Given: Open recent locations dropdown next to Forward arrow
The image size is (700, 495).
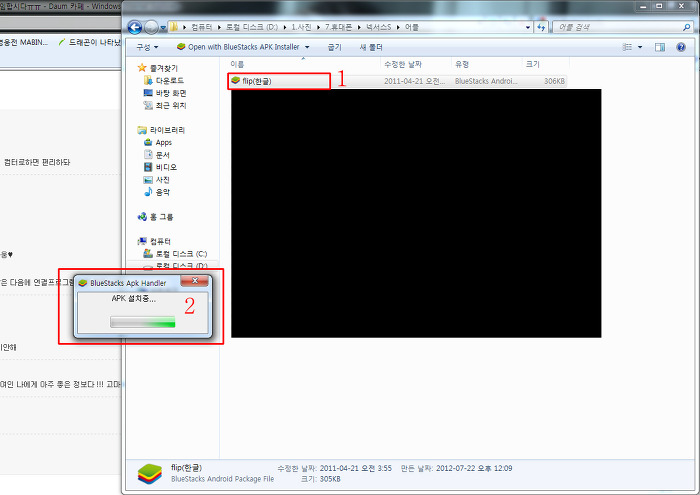Looking at the screenshot, I should pyautogui.click(x=163, y=28).
